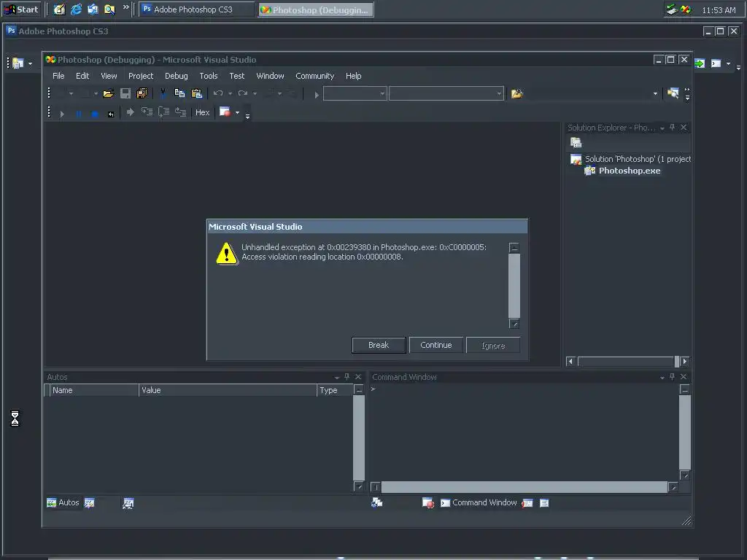This screenshot has height=560, width=747.
Task: Click the Cut scissors icon
Action: tap(163, 93)
